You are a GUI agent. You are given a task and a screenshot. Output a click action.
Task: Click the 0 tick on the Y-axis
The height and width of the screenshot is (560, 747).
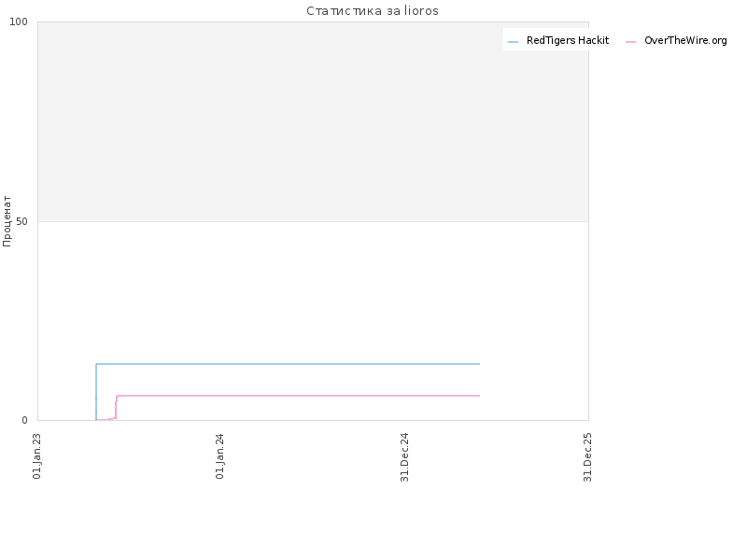point(25,420)
